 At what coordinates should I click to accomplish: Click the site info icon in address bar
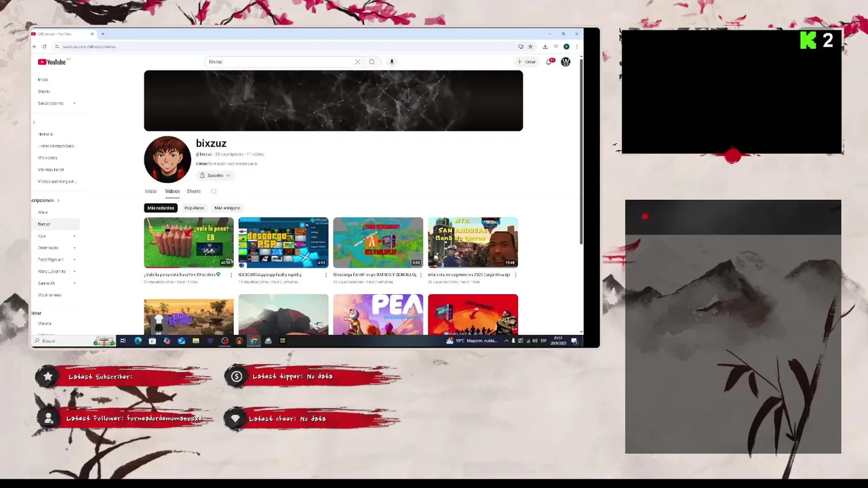coord(57,47)
